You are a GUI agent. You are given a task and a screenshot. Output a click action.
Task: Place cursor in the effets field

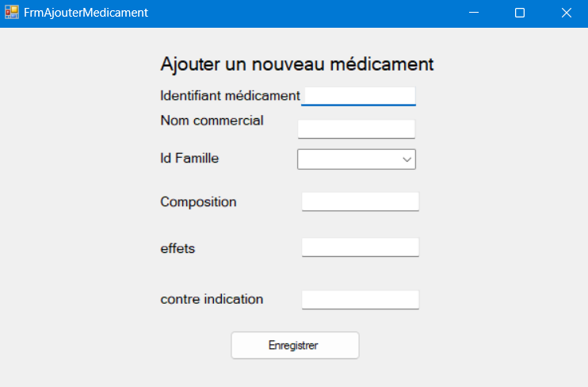point(360,247)
